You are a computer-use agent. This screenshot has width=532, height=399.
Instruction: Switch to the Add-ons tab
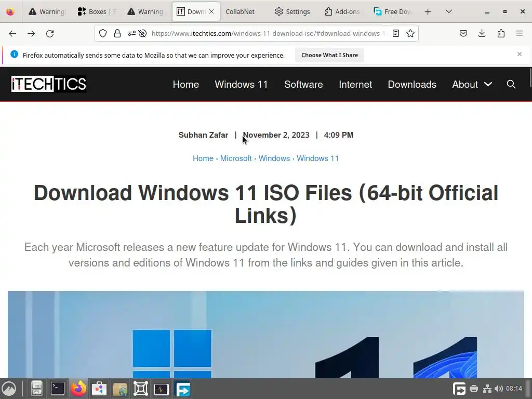[342, 11]
